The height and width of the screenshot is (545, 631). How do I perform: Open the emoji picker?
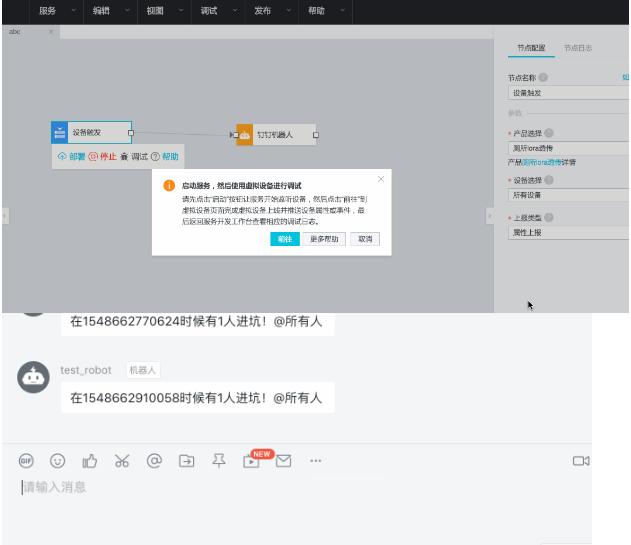(x=58, y=461)
